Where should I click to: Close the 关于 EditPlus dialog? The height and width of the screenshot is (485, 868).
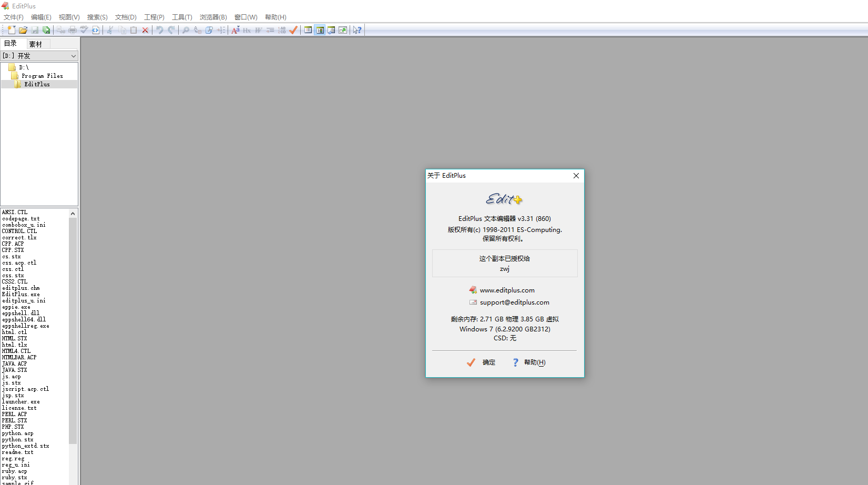click(576, 176)
